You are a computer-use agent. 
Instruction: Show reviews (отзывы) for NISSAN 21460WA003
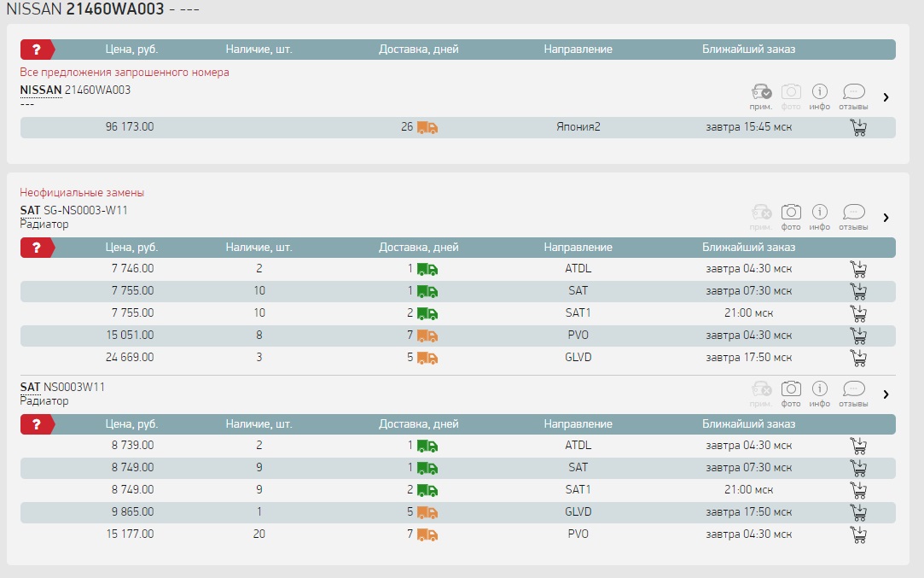coord(853,96)
